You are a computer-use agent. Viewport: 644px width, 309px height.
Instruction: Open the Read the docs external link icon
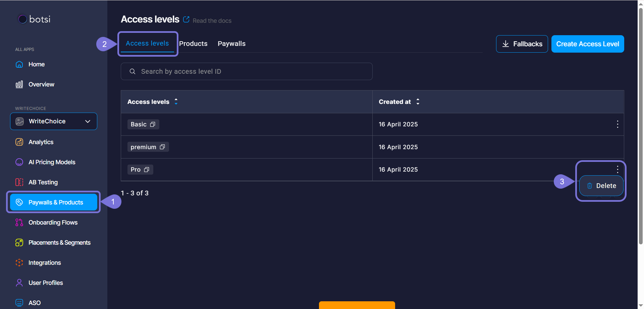point(186,19)
